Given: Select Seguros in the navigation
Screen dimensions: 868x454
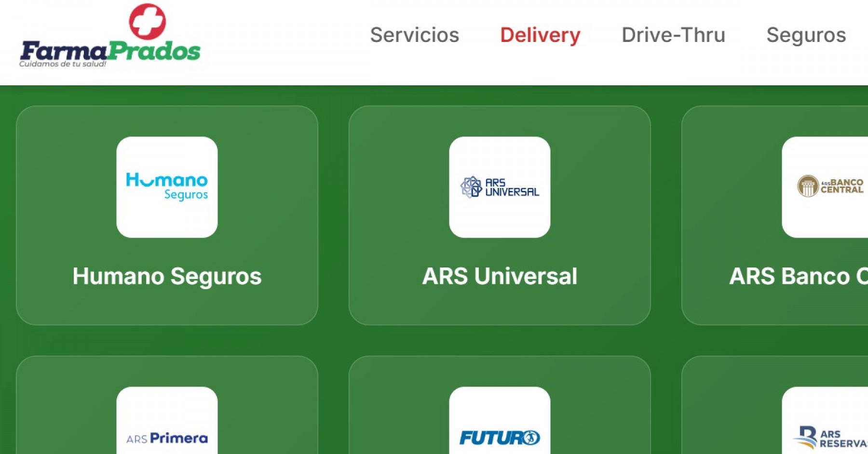Looking at the screenshot, I should 806,35.
